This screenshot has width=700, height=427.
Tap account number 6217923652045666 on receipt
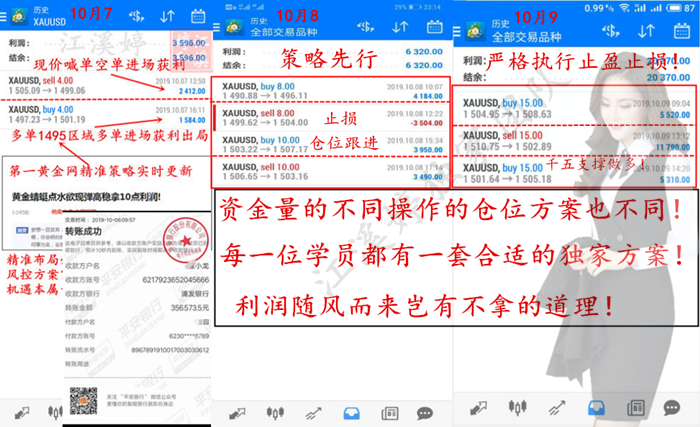(x=175, y=280)
